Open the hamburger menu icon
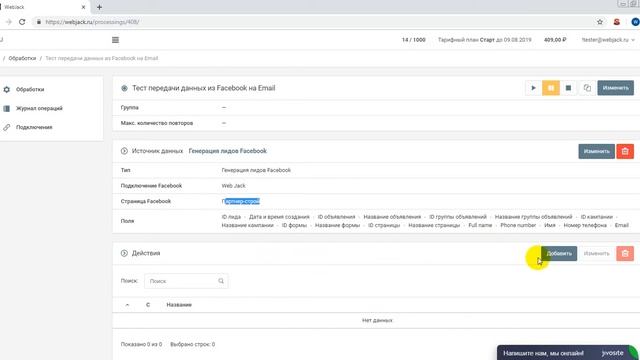 click(x=116, y=40)
